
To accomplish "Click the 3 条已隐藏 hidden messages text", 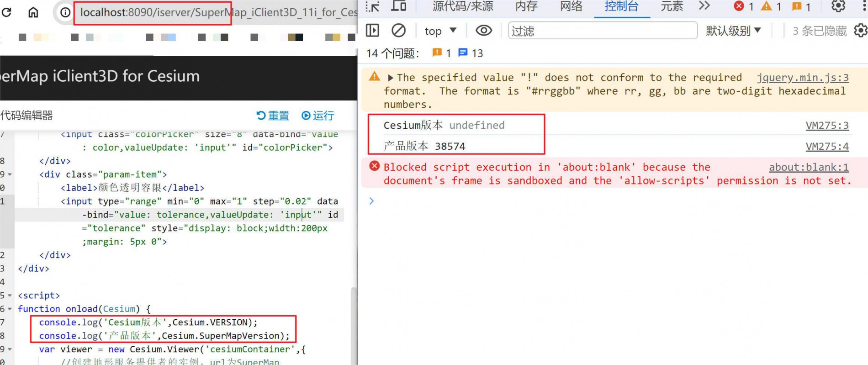I will [820, 31].
